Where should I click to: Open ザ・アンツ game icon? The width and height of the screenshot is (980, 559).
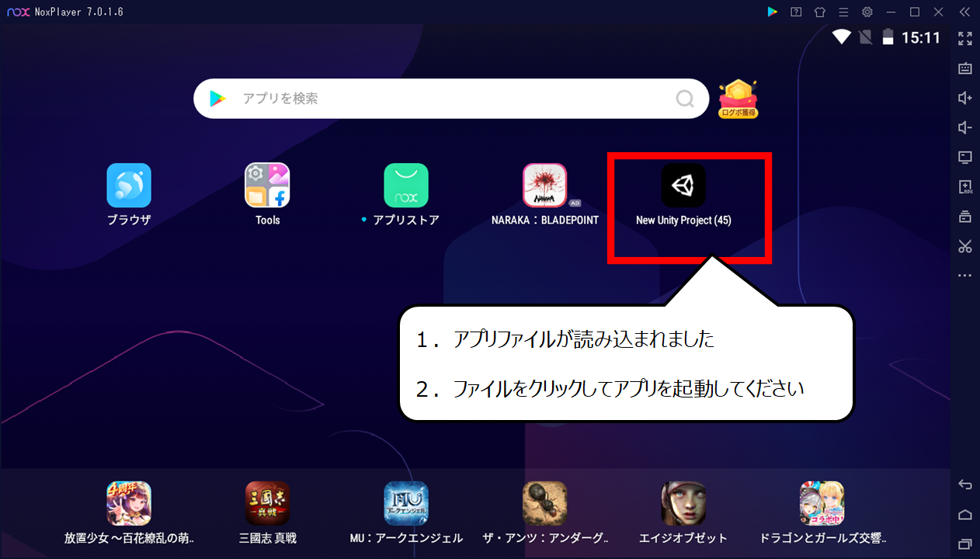click(544, 503)
